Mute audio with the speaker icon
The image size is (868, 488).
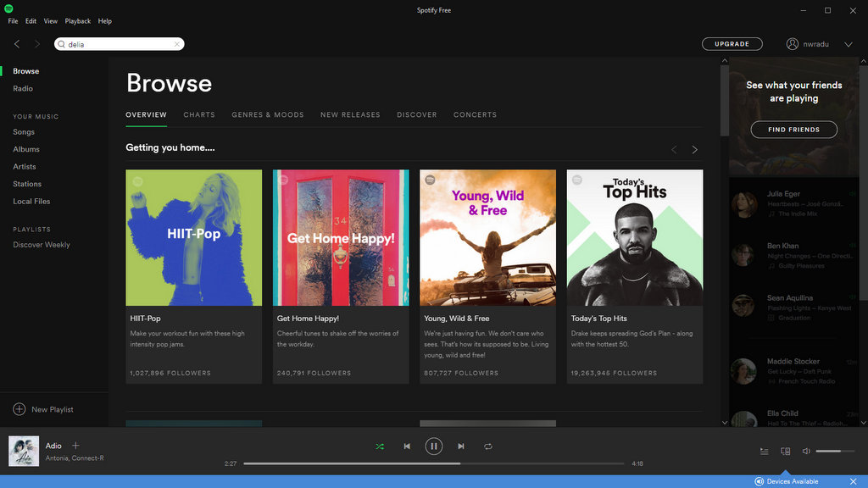click(806, 451)
